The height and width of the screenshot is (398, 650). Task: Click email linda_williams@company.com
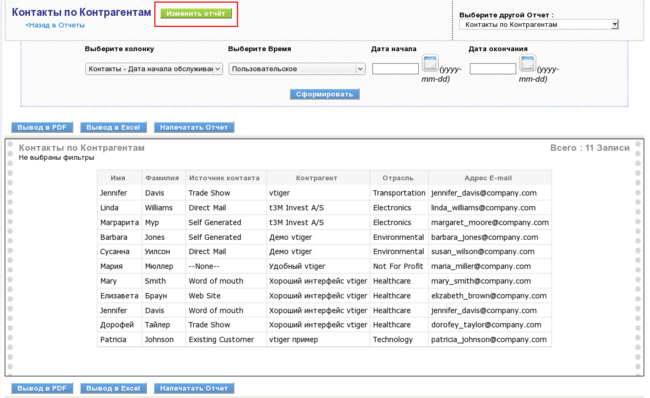click(483, 208)
